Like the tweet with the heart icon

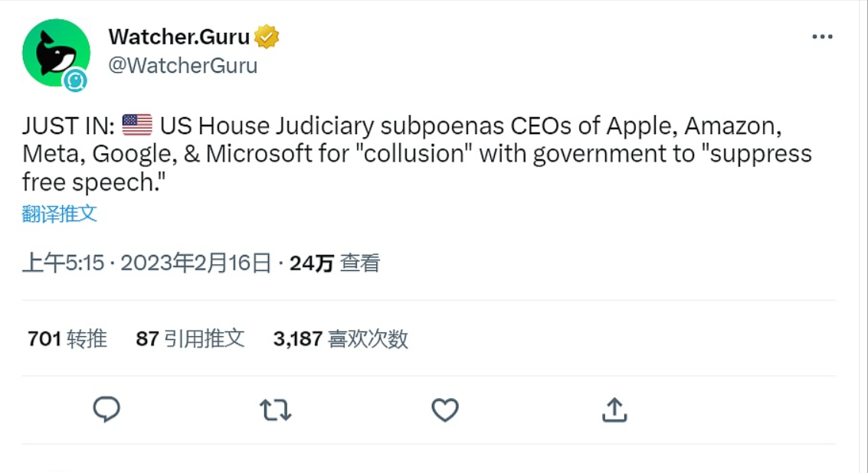pos(444,410)
